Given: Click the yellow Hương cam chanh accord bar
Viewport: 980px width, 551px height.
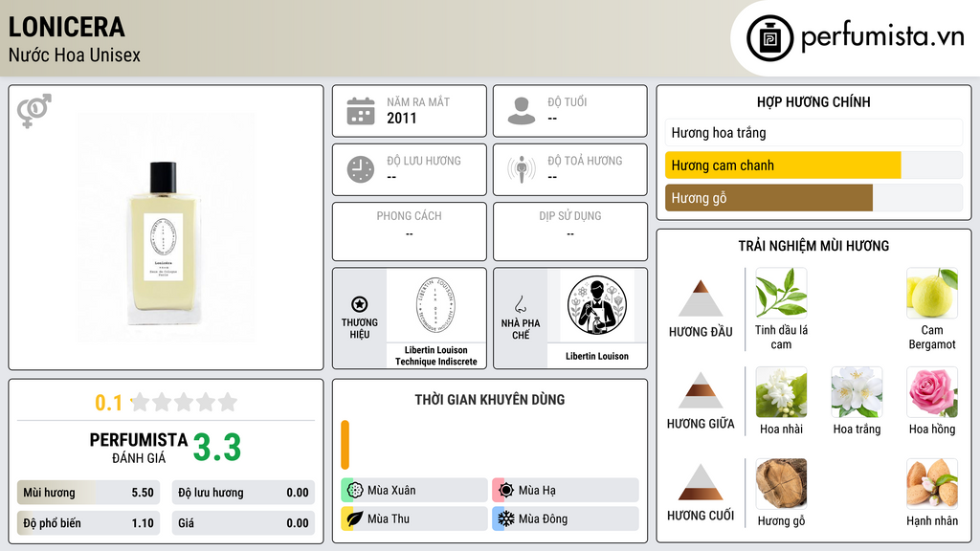Looking at the screenshot, I should pos(783,165).
